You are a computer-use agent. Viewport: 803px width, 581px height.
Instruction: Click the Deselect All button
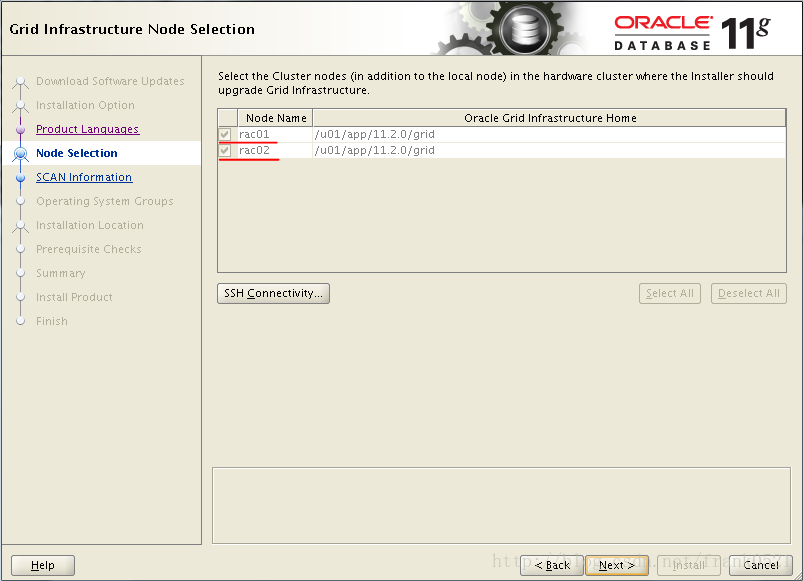pos(749,293)
